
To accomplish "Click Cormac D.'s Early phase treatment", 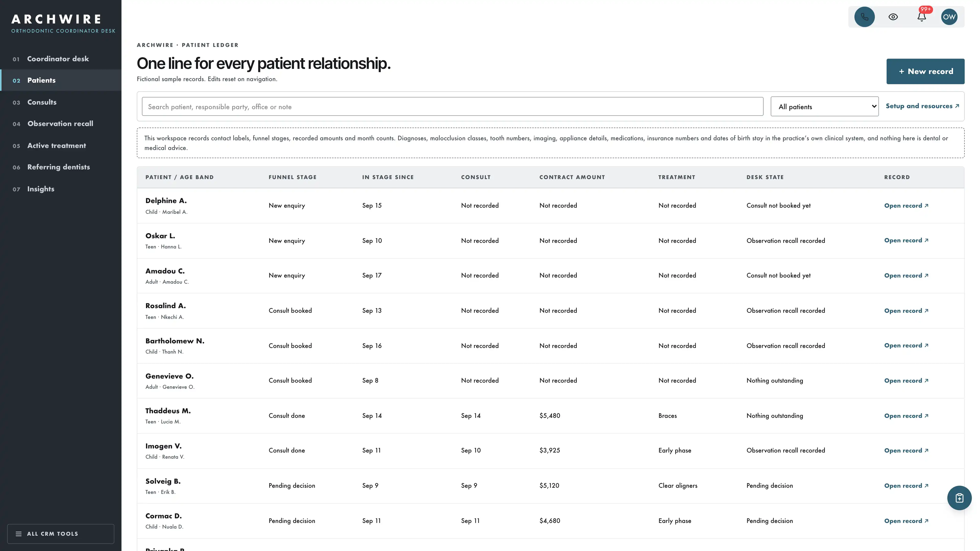I will pos(675,521).
